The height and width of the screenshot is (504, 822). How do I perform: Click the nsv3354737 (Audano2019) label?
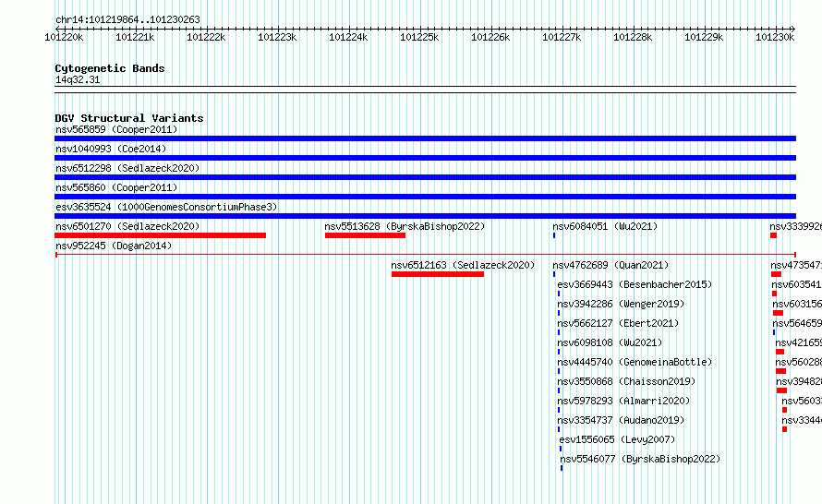coord(621,420)
